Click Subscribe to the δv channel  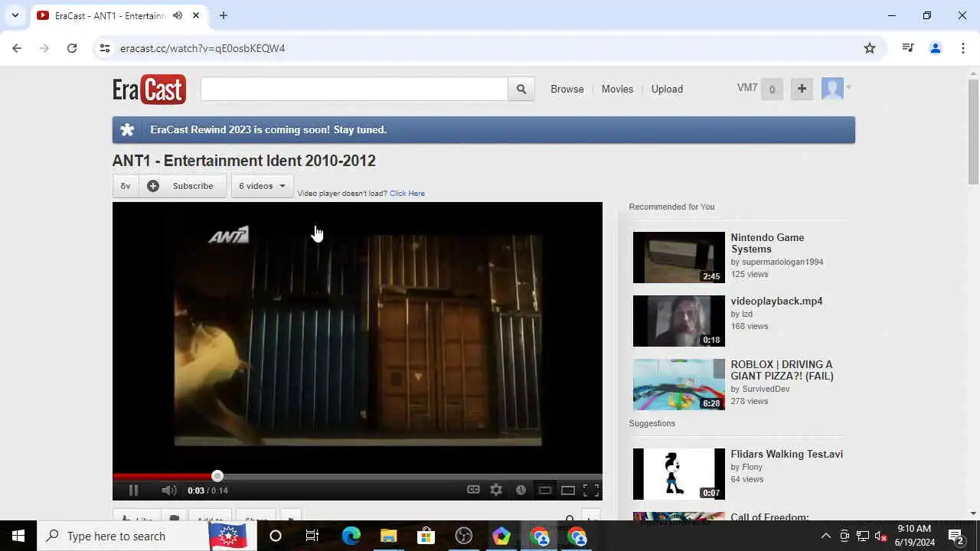point(182,186)
